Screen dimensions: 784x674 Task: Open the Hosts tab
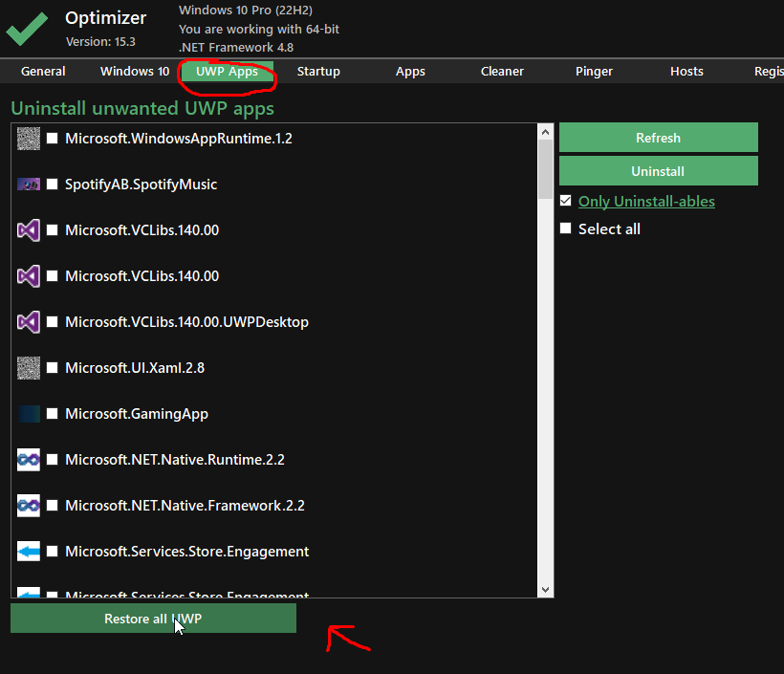pyautogui.click(x=686, y=72)
